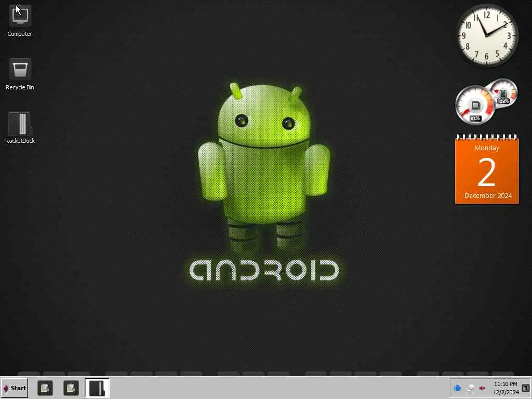Select the RocketDock desktop shortcut

[x=20, y=128]
